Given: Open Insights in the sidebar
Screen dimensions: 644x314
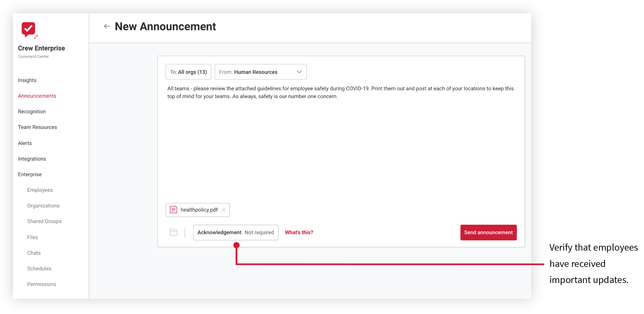Looking at the screenshot, I should pos(27,80).
